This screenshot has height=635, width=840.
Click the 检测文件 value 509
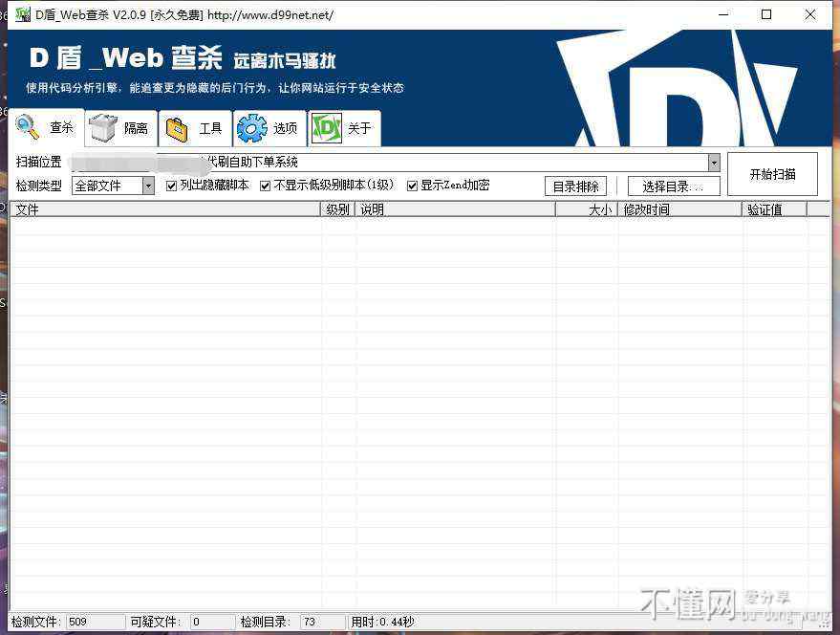[x=77, y=622]
